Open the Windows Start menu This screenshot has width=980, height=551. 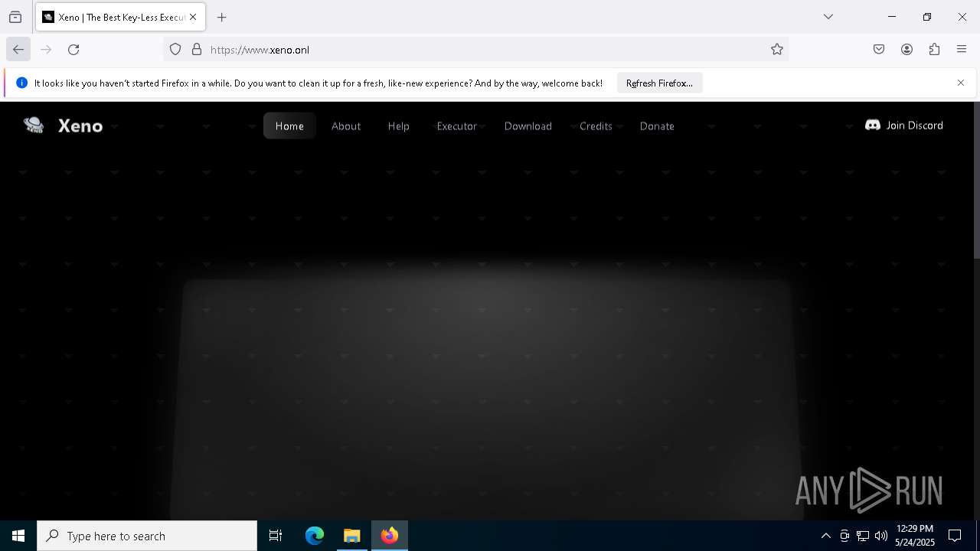pyautogui.click(x=18, y=536)
